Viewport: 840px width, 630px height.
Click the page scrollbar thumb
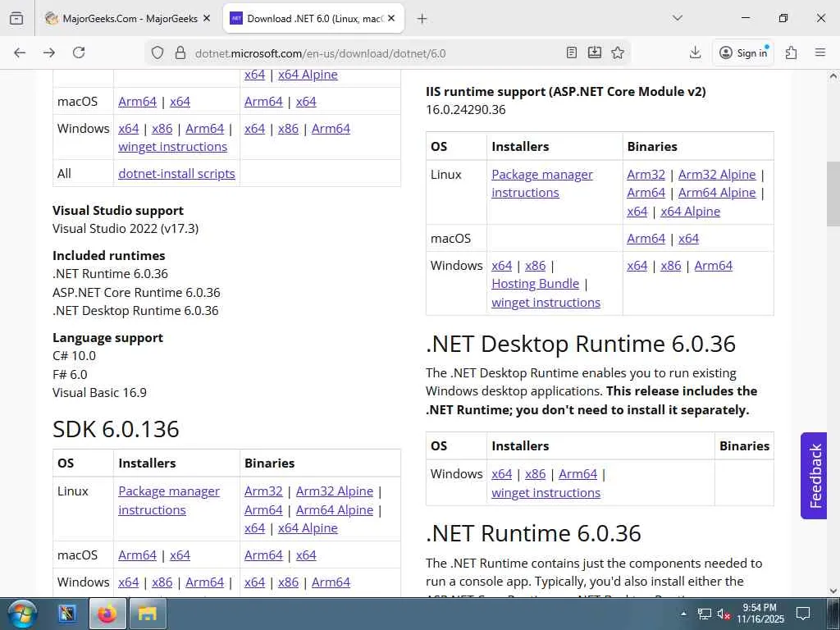point(833,194)
